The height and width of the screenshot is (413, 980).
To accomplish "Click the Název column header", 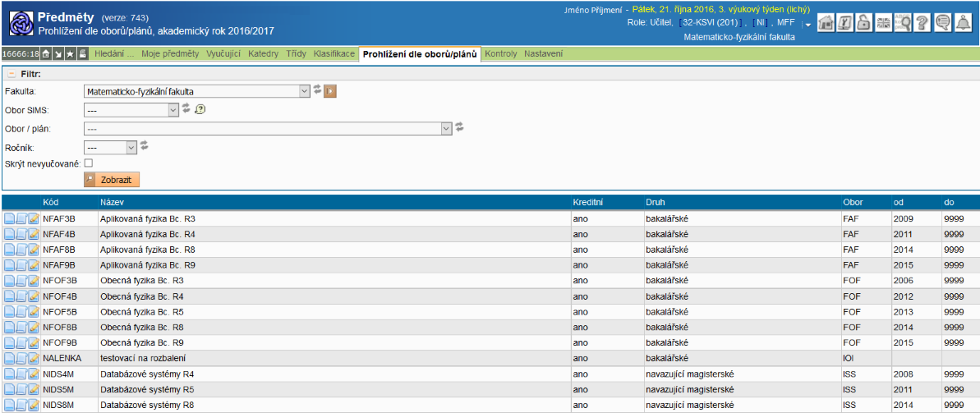I will coord(113,202).
